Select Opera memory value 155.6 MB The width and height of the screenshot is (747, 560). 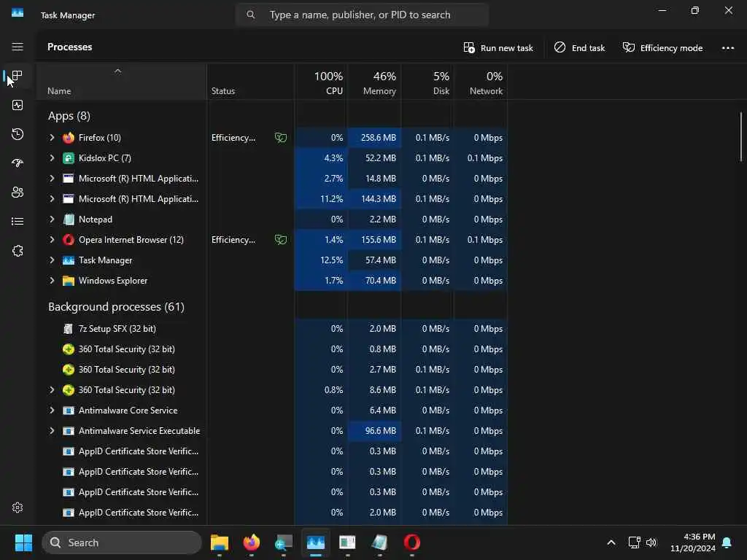(374, 239)
